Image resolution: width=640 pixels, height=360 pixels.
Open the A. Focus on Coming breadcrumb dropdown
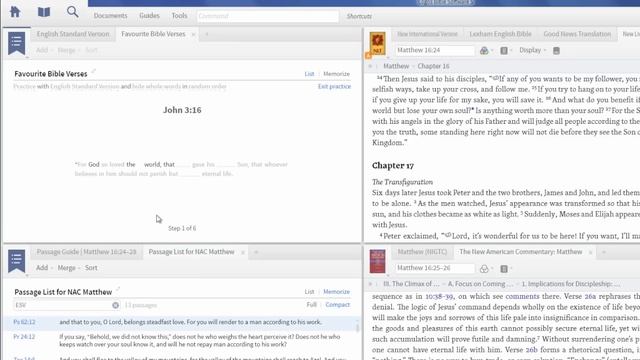point(479,284)
